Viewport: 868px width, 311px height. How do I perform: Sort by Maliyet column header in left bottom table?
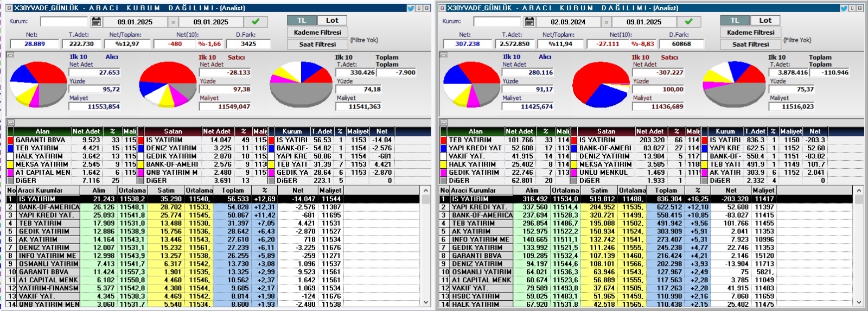[x=330, y=191]
